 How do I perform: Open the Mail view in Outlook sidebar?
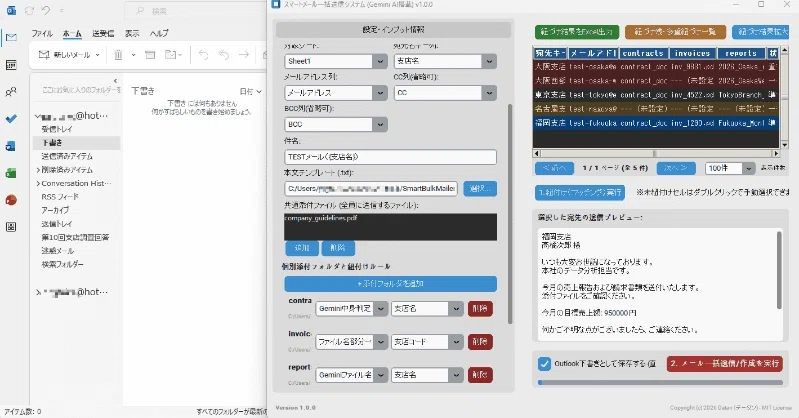11,37
